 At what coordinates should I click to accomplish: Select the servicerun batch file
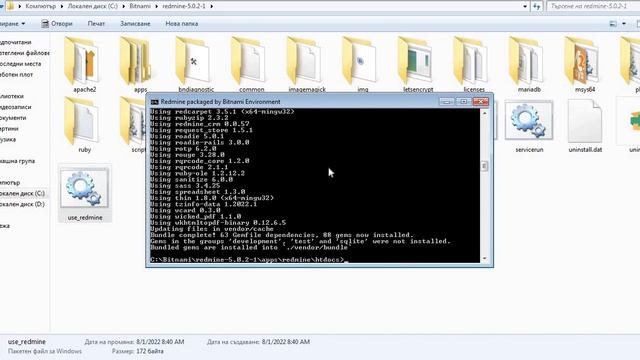pyautogui.click(x=529, y=125)
